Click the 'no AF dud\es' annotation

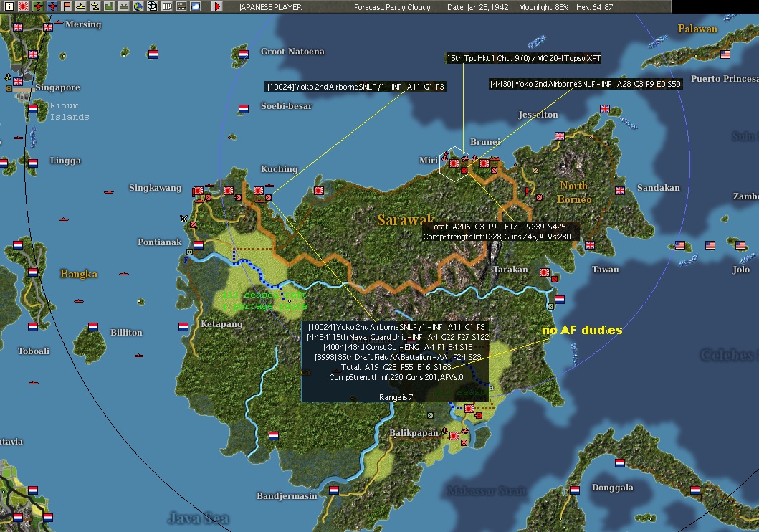(x=582, y=330)
